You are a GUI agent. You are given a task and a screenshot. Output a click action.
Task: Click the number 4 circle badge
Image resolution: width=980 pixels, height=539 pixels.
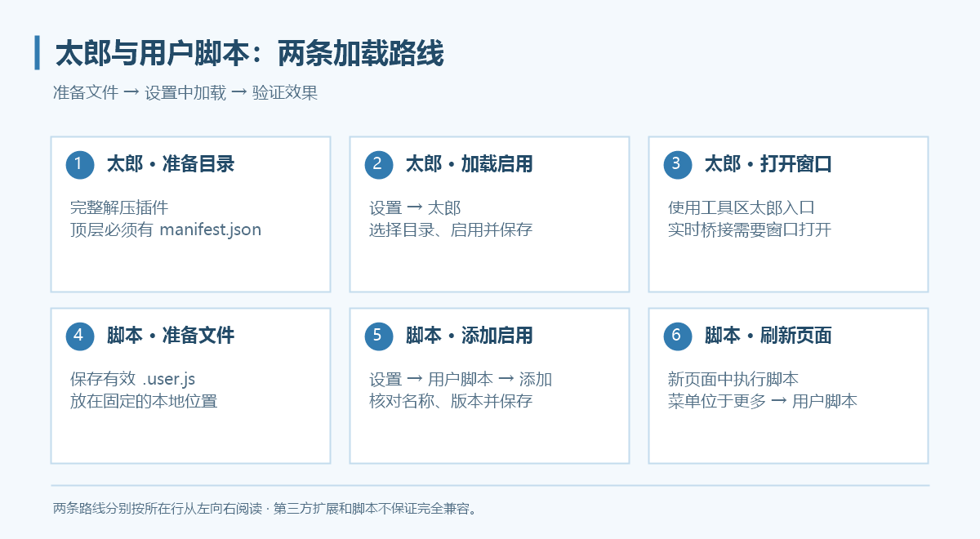point(80,336)
